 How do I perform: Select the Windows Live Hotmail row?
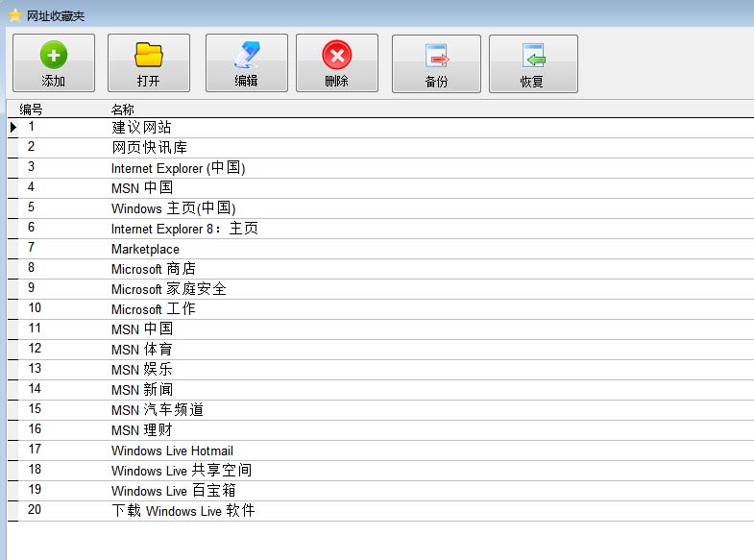coord(380,450)
